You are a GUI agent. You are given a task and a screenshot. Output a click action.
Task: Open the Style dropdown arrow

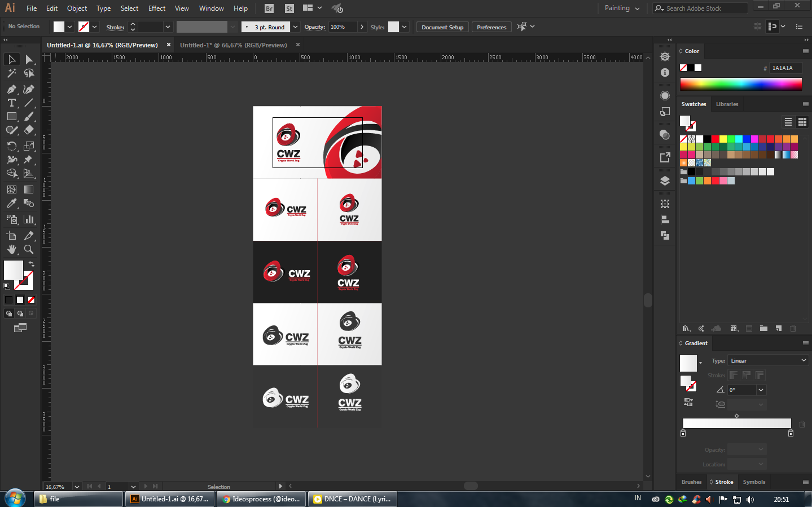pos(404,27)
